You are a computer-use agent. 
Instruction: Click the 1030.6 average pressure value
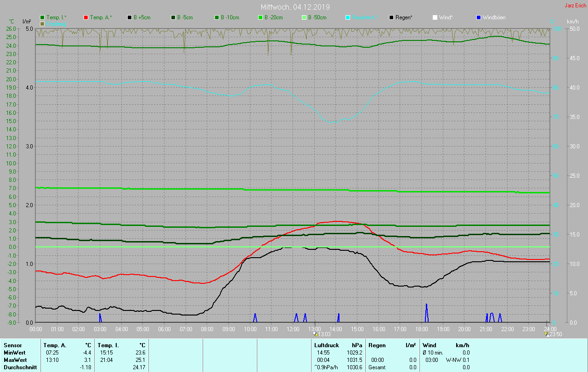coord(354,367)
